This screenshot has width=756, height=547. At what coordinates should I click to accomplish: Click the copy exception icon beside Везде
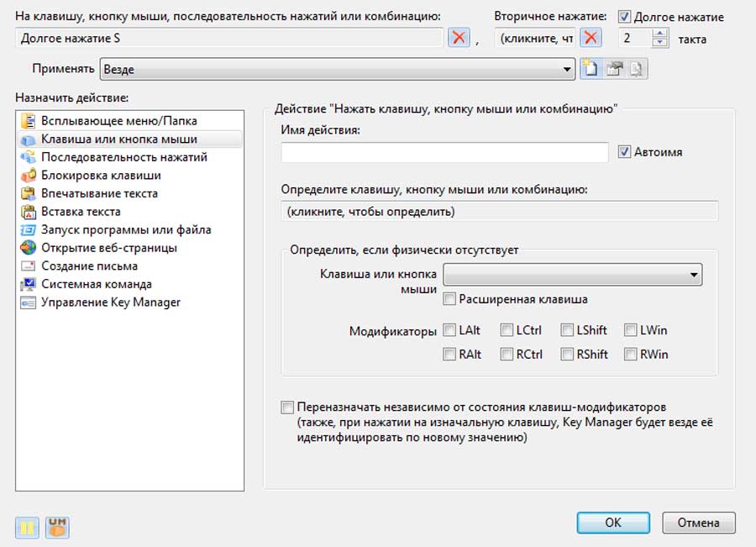(x=637, y=69)
